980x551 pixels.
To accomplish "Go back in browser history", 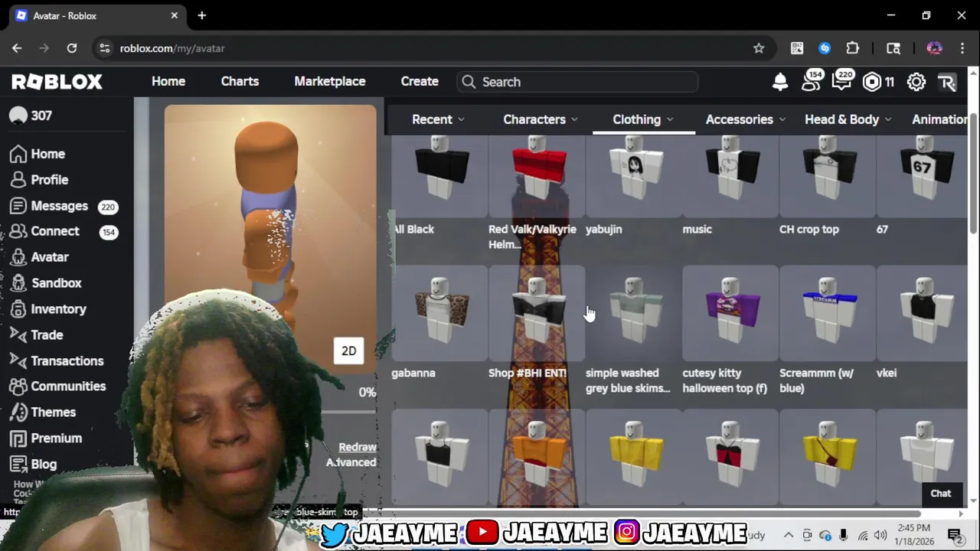I will click(x=17, y=48).
